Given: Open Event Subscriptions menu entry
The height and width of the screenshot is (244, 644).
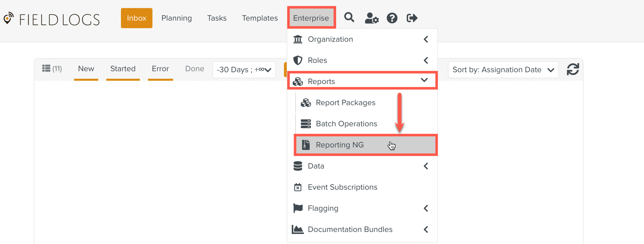Looking at the screenshot, I should click(x=342, y=187).
